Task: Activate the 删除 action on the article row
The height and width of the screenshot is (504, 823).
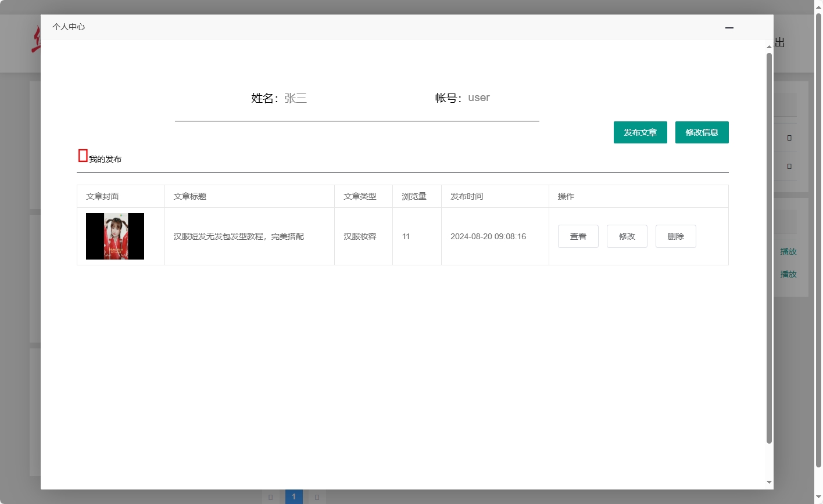Action: [675, 236]
